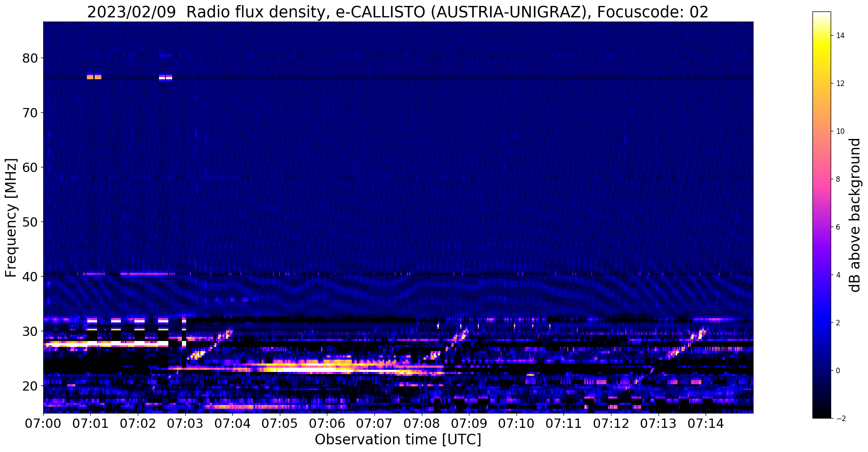Click the 07:04 time tick label
Viewport: 868px width, 452px height.
pyautogui.click(x=232, y=423)
